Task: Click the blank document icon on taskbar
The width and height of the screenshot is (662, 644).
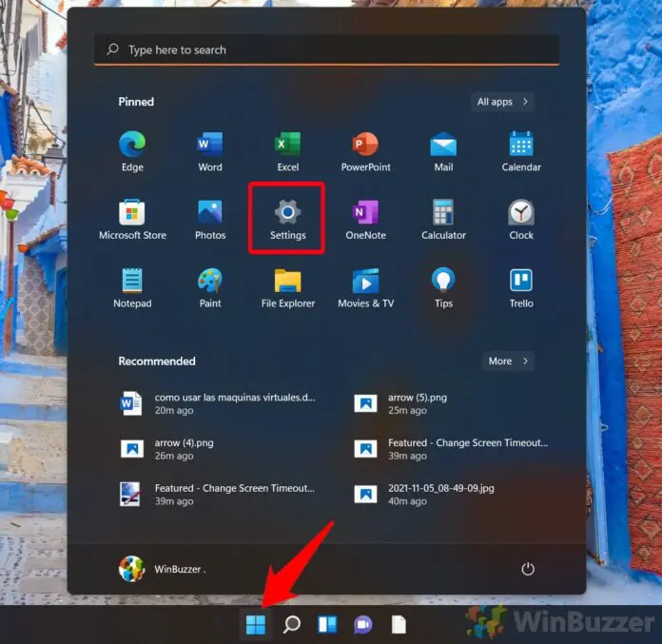Action: click(399, 625)
